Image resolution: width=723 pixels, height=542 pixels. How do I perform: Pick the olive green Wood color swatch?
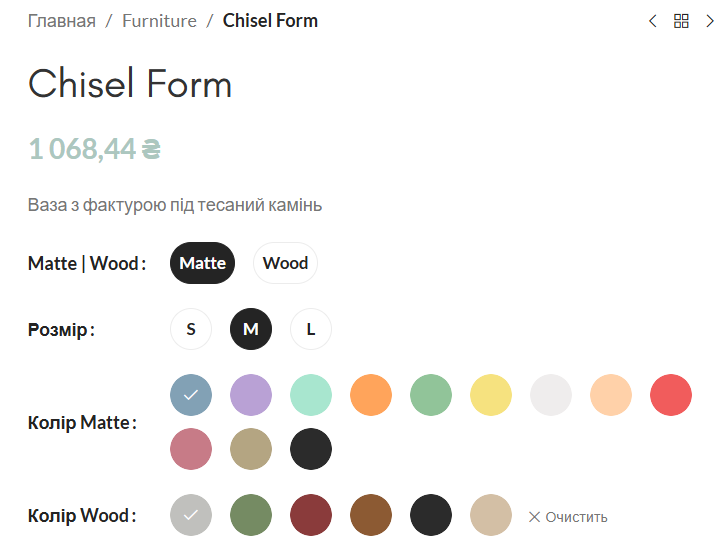pyautogui.click(x=251, y=515)
